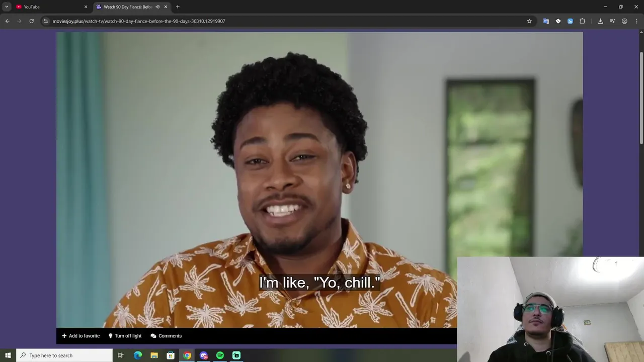Close the Watch 90 Day Fiancé tab
Image resolution: width=644 pixels, height=362 pixels.
(166, 7)
